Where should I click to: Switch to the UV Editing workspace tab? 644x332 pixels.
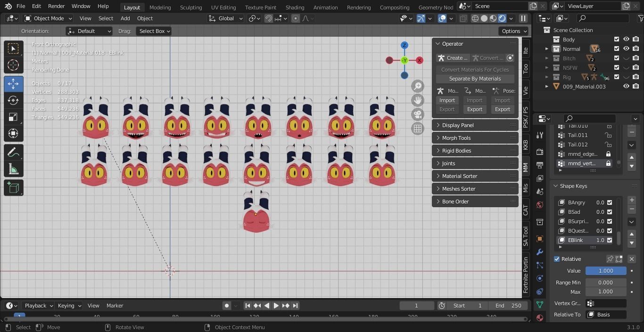tap(223, 7)
